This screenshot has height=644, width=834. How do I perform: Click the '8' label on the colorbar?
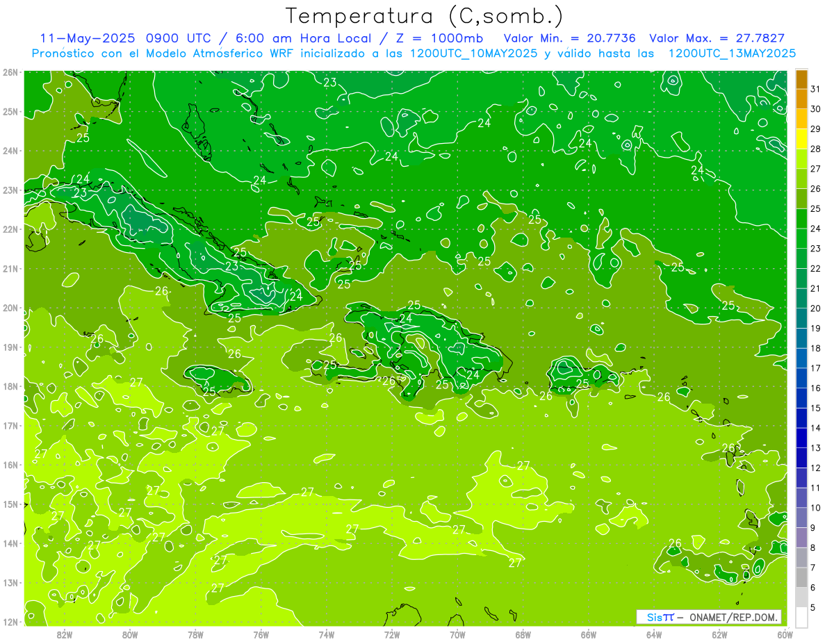tap(813, 547)
